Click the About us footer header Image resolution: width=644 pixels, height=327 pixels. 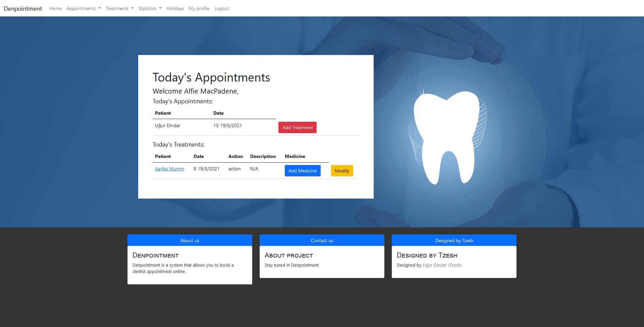coord(190,240)
